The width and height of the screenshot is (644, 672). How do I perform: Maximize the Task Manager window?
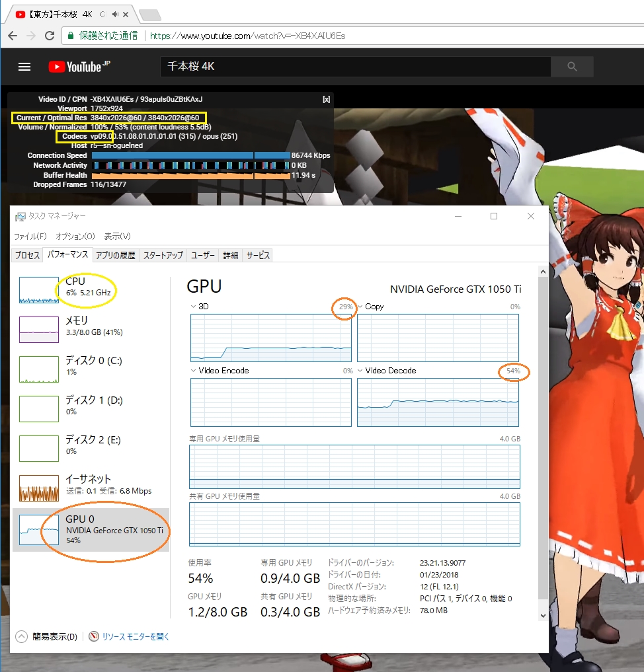tap(494, 216)
